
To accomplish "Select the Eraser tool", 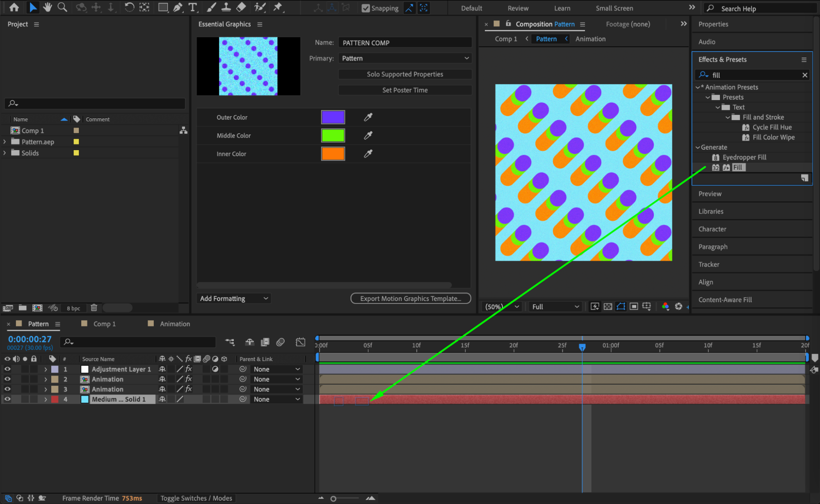I will (x=241, y=7).
